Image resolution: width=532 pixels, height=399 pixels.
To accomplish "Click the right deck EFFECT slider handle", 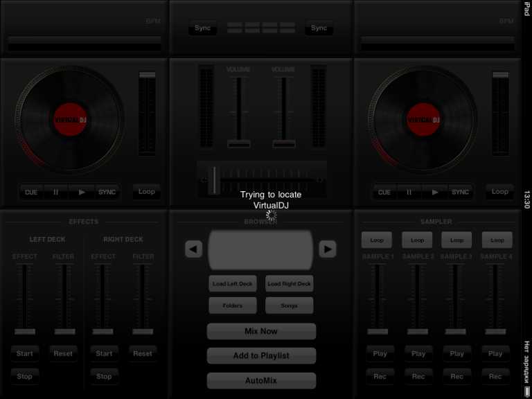I will pos(103,332).
